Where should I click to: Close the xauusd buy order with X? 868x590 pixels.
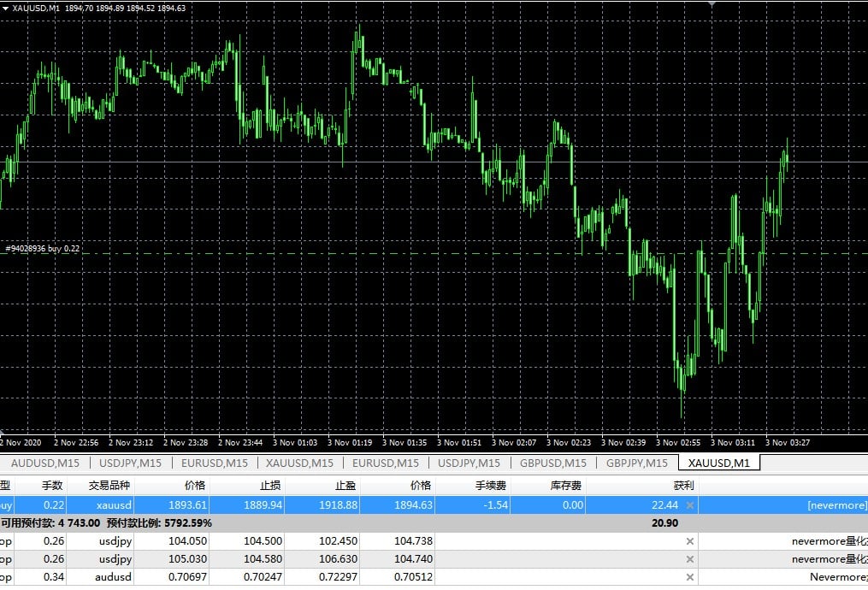[690, 504]
